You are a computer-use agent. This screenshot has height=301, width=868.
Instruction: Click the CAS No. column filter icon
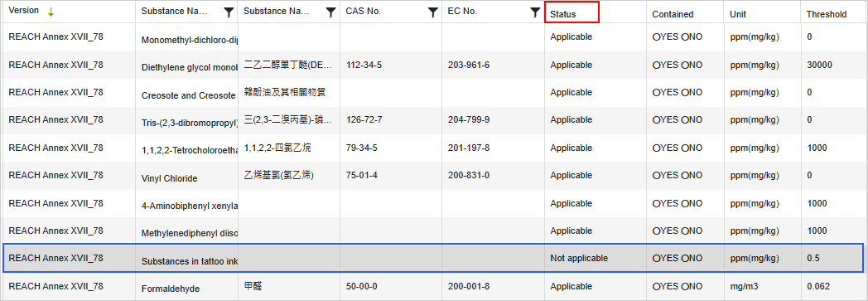(433, 12)
